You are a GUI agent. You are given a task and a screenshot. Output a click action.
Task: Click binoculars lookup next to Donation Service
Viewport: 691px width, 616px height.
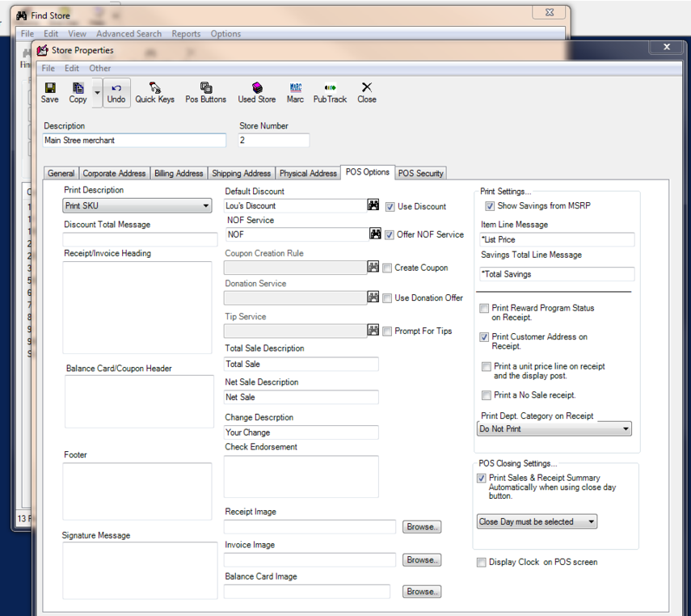[x=373, y=297]
